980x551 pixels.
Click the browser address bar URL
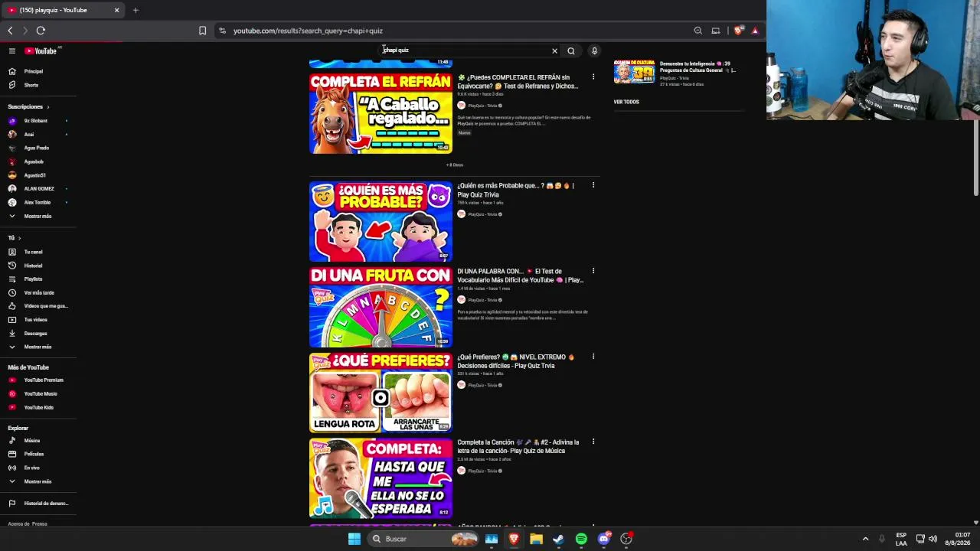(308, 31)
